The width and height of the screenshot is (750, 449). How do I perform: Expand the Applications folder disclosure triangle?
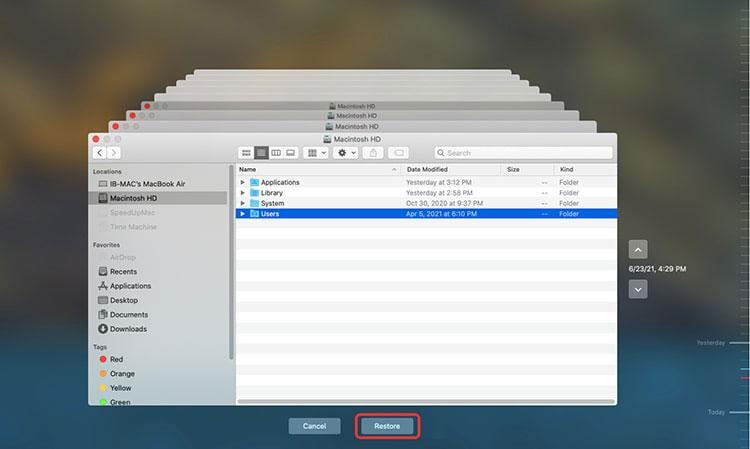click(x=243, y=182)
